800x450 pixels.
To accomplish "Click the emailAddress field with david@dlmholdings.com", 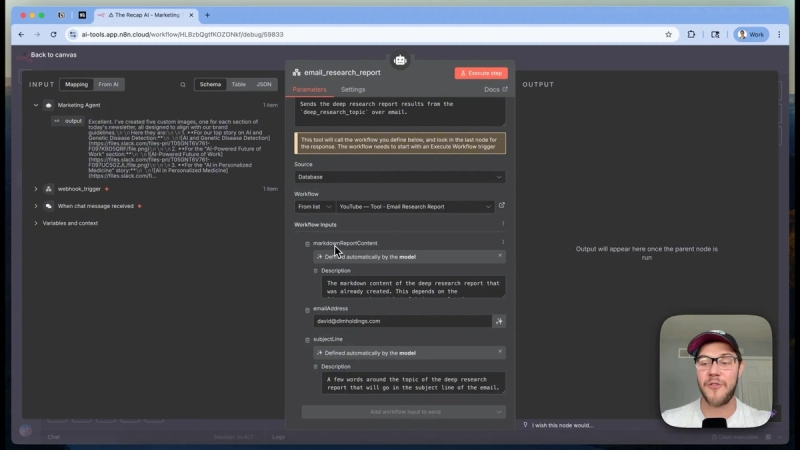I will click(403, 321).
